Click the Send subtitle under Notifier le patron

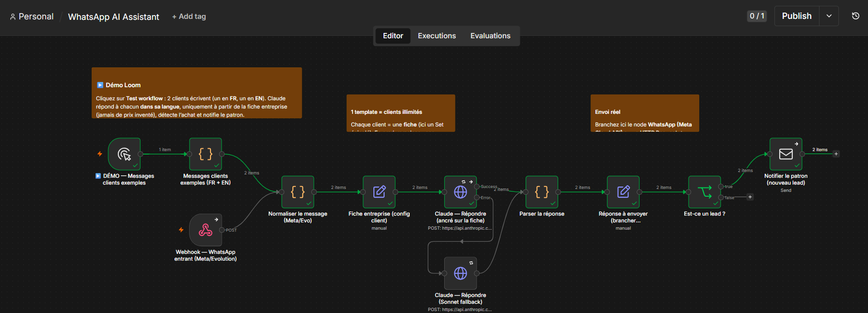pos(786,190)
